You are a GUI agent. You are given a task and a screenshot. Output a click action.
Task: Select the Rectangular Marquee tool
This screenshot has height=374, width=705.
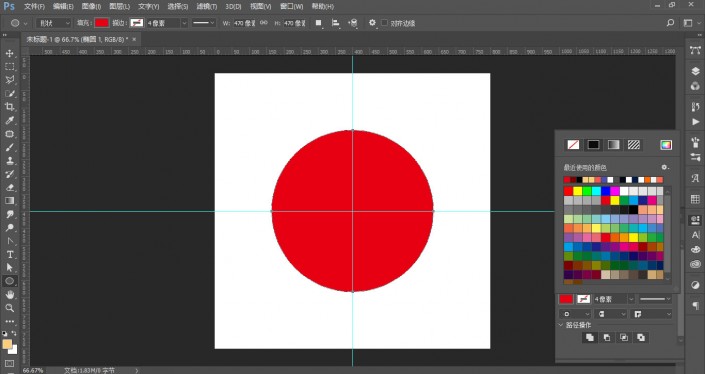point(9,67)
